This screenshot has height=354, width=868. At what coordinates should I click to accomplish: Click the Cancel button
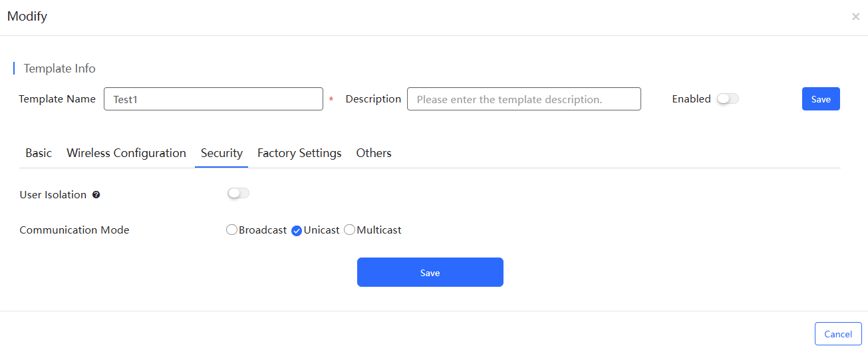pyautogui.click(x=838, y=334)
